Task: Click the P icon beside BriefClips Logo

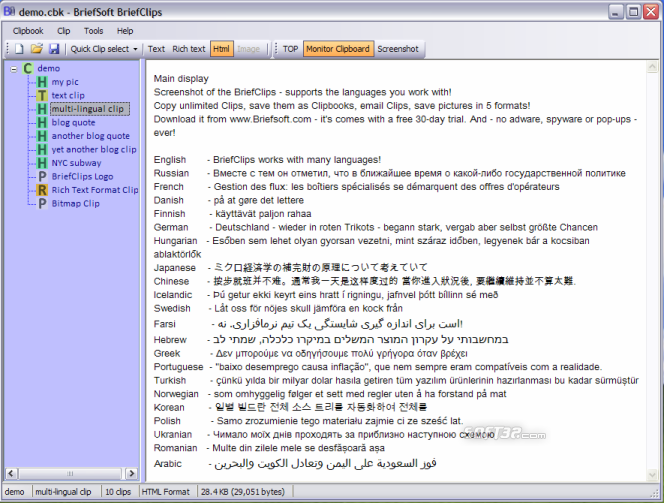Action: (42, 177)
